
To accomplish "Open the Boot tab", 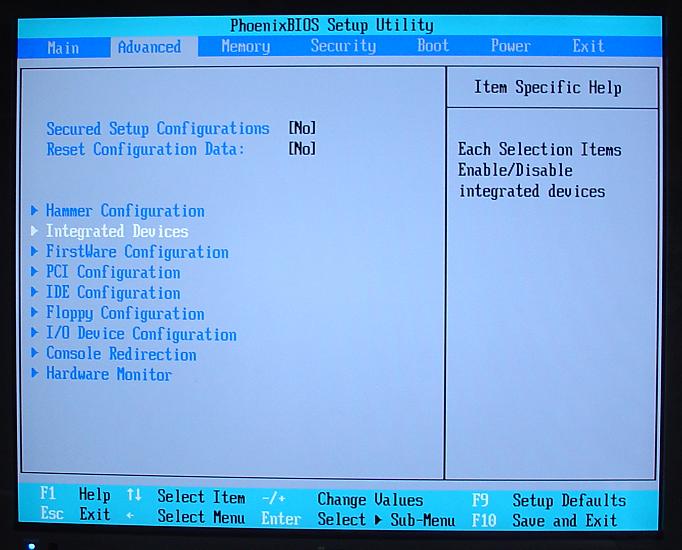I will [433, 45].
